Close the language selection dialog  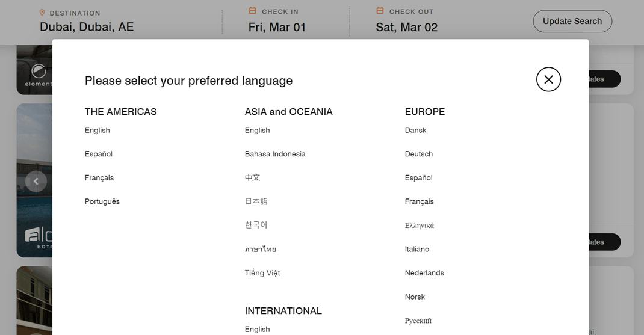coord(548,79)
